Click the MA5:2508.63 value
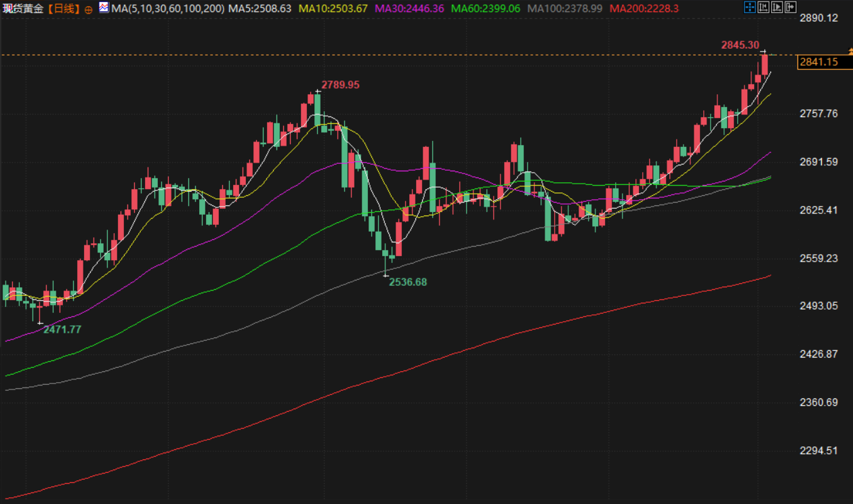Screen dimensions: 853x504 pos(260,9)
